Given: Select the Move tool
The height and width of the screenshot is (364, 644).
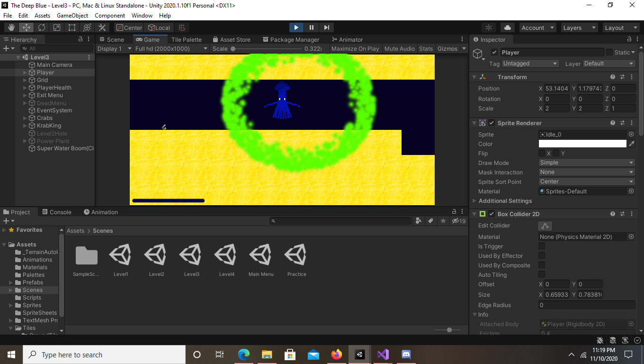Looking at the screenshot, I should [27, 27].
